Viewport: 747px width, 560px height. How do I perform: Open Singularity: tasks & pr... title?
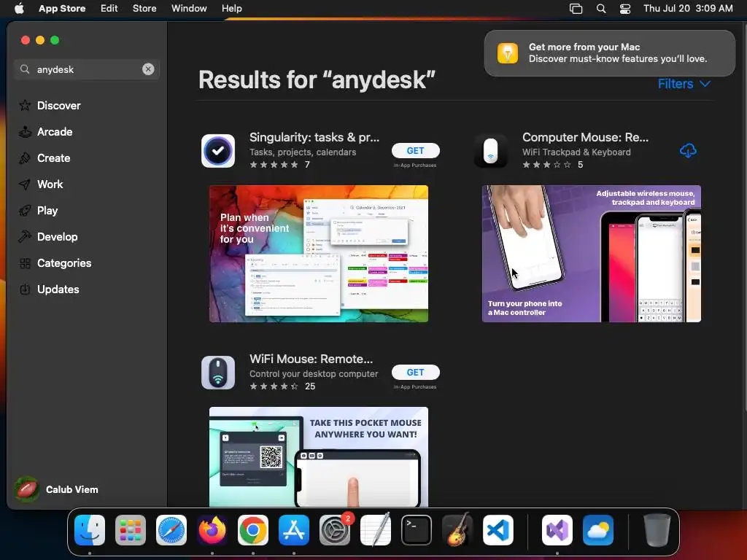pos(314,137)
